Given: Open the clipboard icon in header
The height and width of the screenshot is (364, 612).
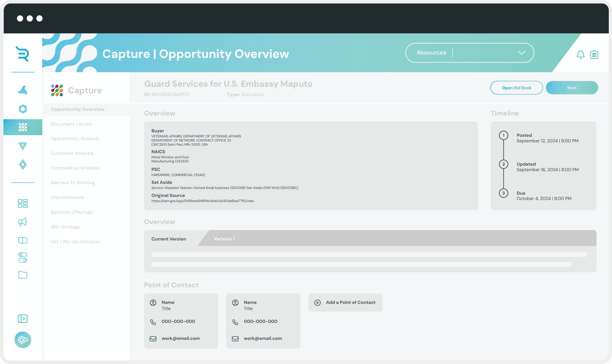Looking at the screenshot, I should [x=594, y=54].
